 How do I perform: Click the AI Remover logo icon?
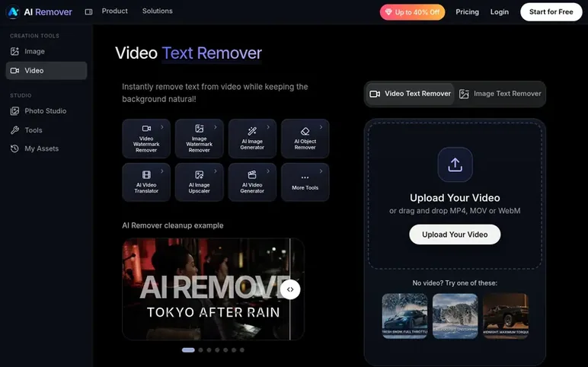(13, 11)
